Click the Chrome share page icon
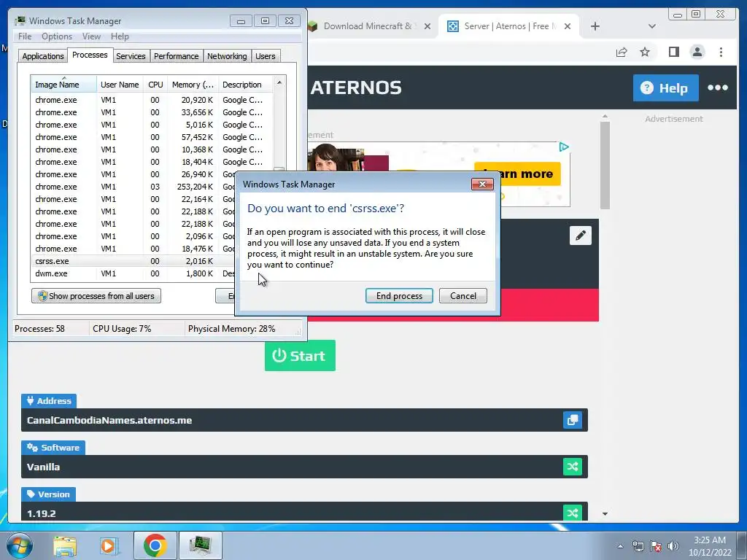The width and height of the screenshot is (747, 560). coord(622,52)
